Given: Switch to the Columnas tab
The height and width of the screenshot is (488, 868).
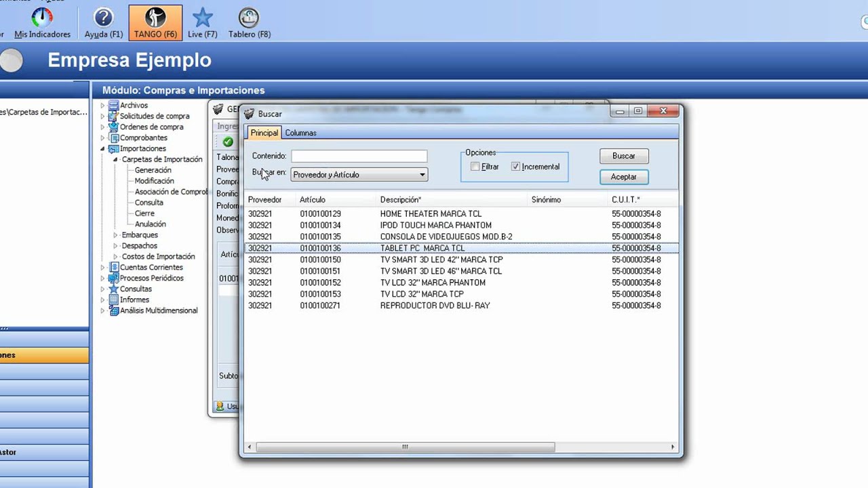Looking at the screenshot, I should tap(300, 133).
